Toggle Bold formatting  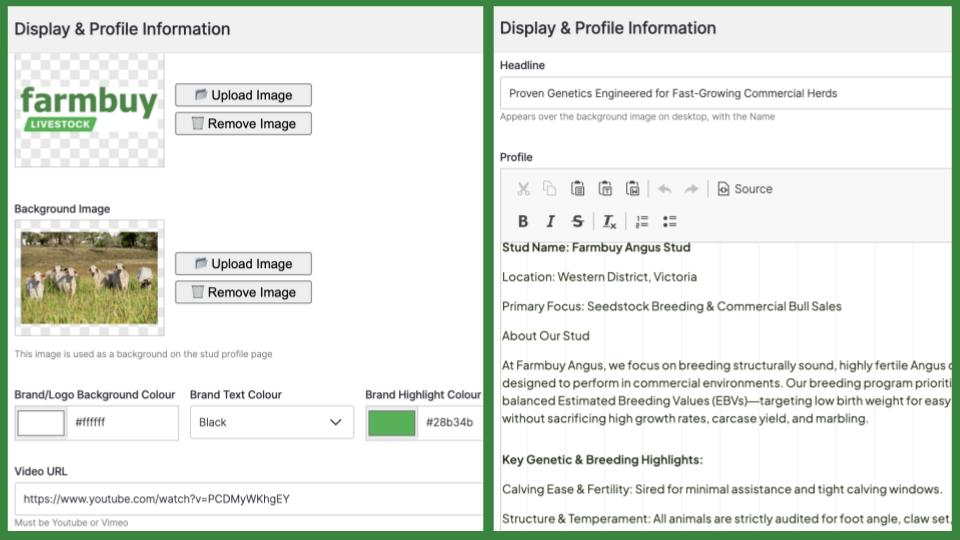tap(523, 221)
